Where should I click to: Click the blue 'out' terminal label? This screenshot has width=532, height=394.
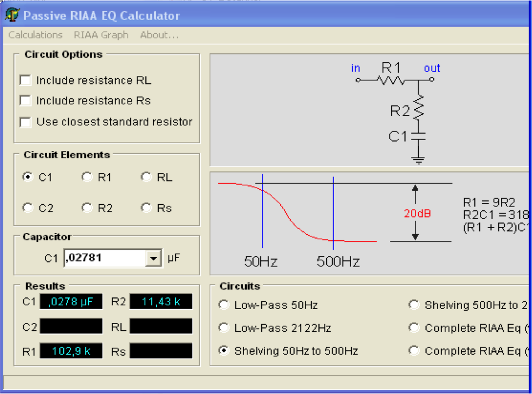tap(432, 68)
